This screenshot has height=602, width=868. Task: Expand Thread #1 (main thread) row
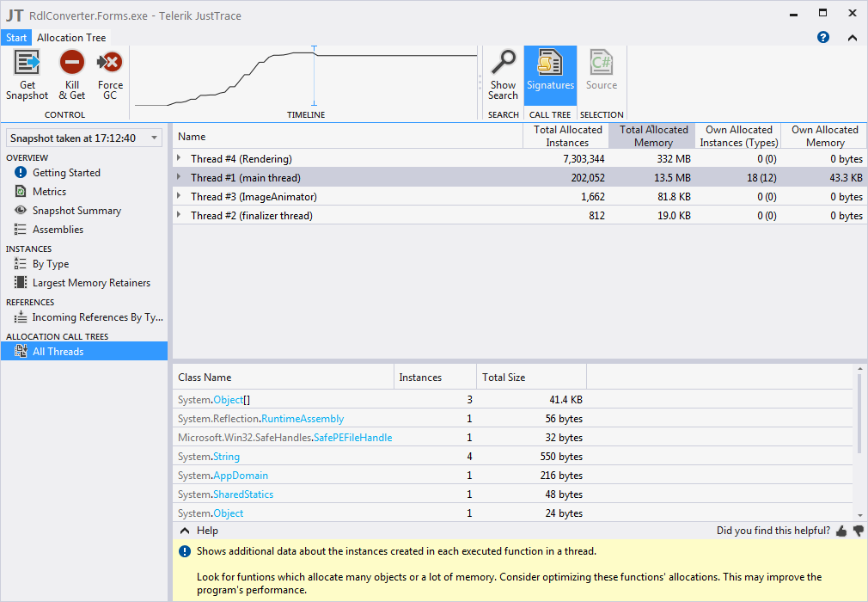pos(179,177)
